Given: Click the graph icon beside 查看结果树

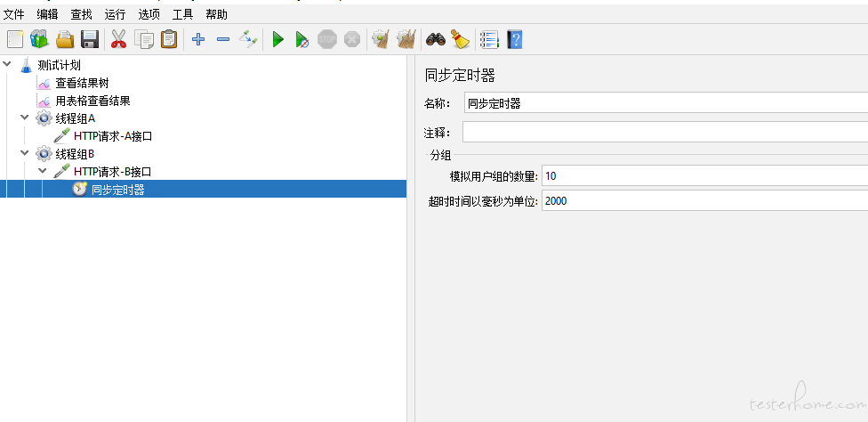Looking at the screenshot, I should coord(44,83).
